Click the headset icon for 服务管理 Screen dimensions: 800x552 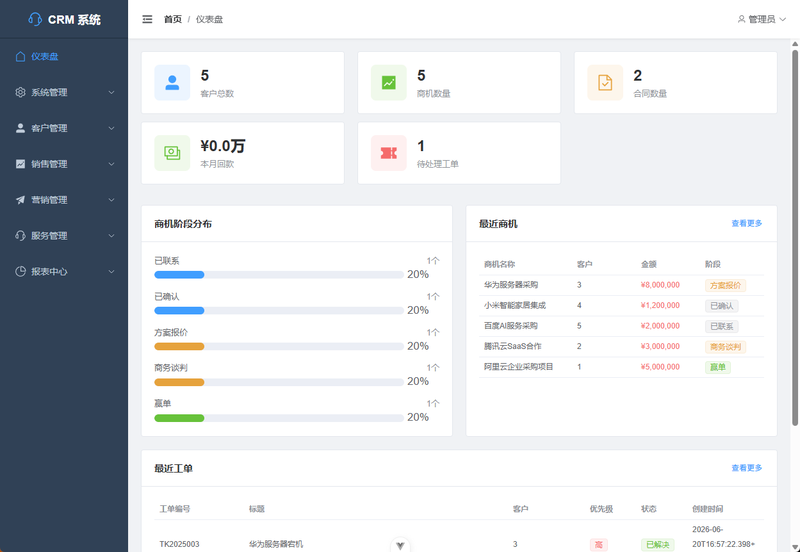(x=20, y=236)
